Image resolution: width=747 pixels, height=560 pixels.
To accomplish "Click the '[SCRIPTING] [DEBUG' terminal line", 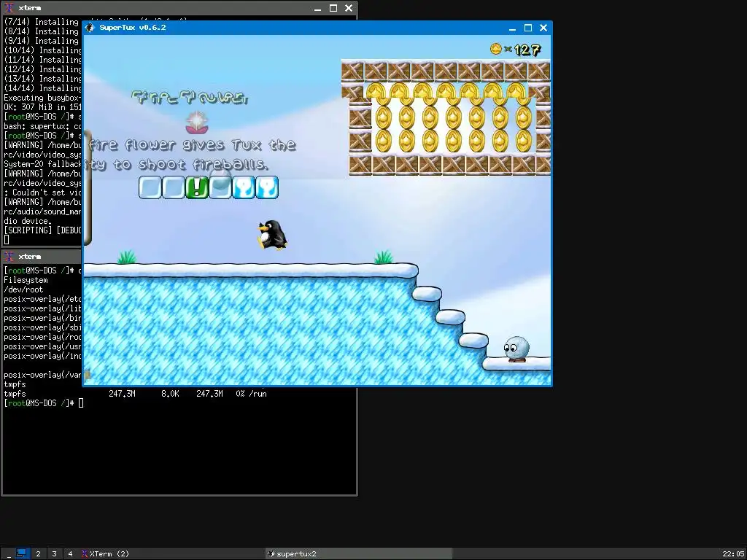I will [43, 230].
